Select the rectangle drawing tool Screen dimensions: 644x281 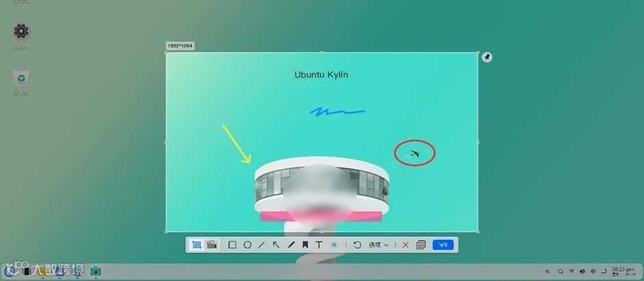tap(232, 245)
